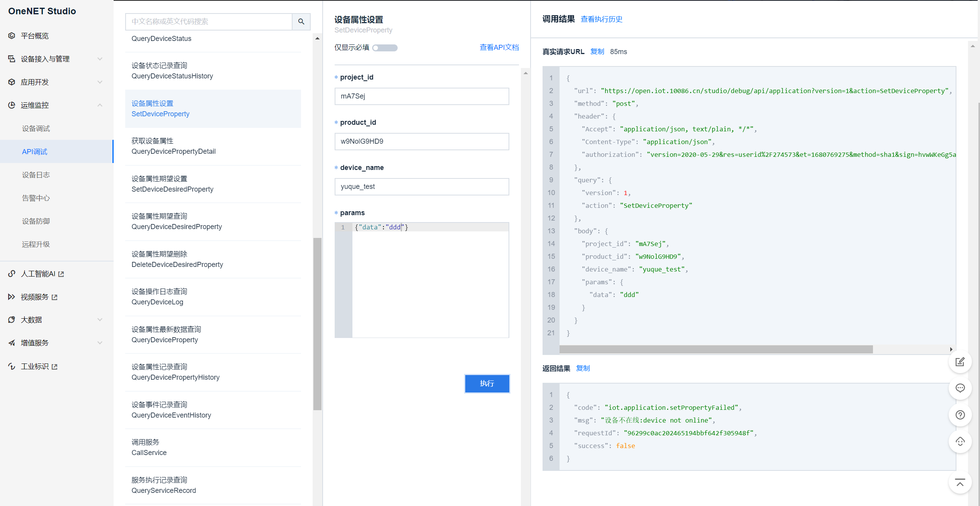Click the search magnifier icon button

[x=301, y=22]
